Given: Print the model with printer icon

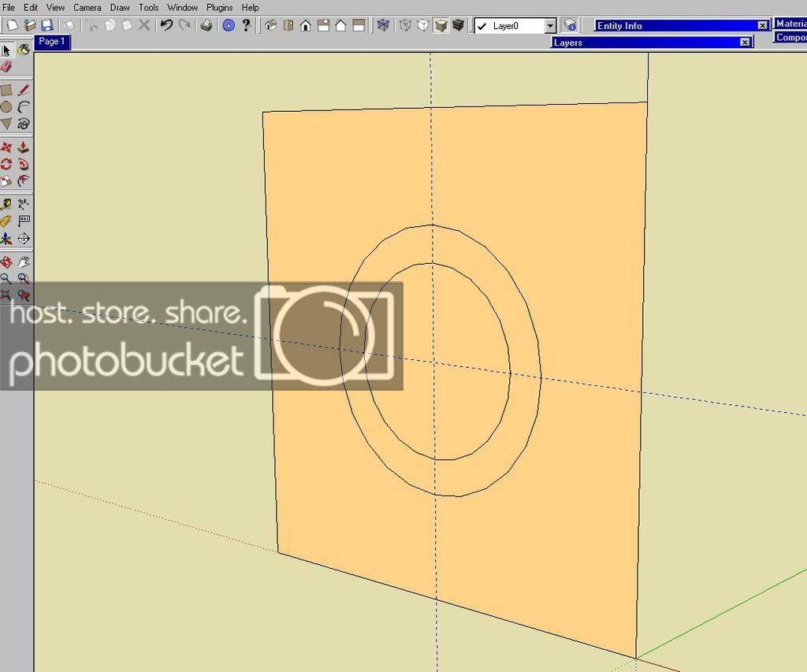Looking at the screenshot, I should click(206, 25).
